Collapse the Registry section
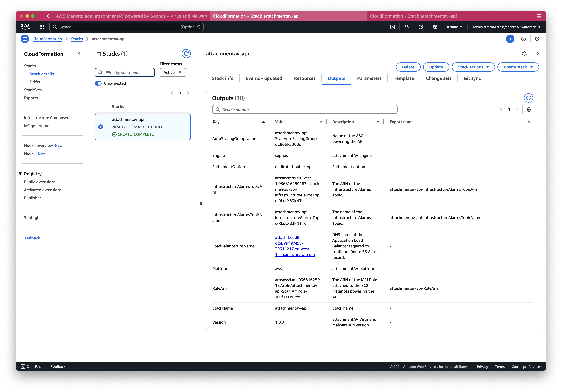 coord(20,174)
